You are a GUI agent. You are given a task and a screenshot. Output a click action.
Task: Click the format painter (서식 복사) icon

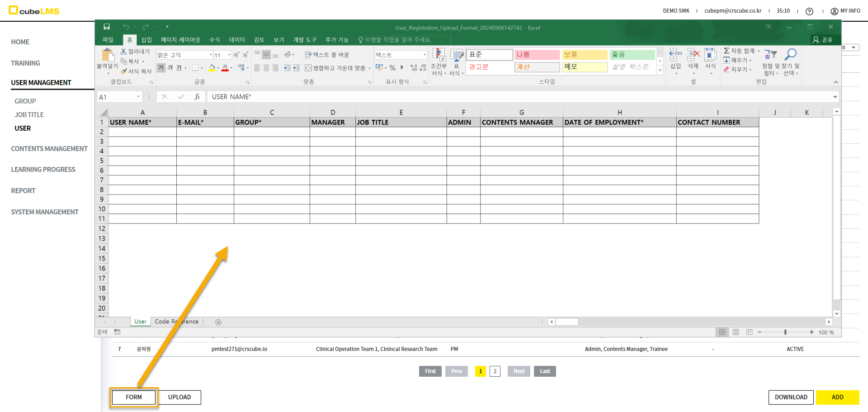124,71
